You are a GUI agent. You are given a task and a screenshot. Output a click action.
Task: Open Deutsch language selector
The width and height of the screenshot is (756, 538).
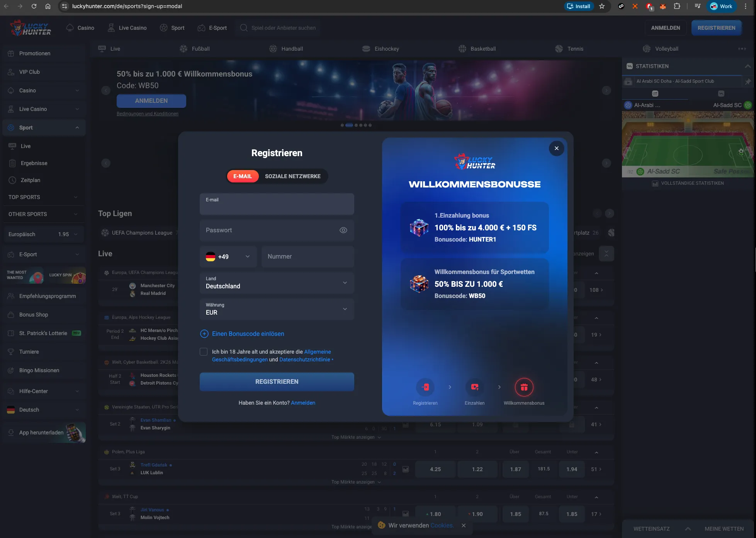click(x=44, y=410)
